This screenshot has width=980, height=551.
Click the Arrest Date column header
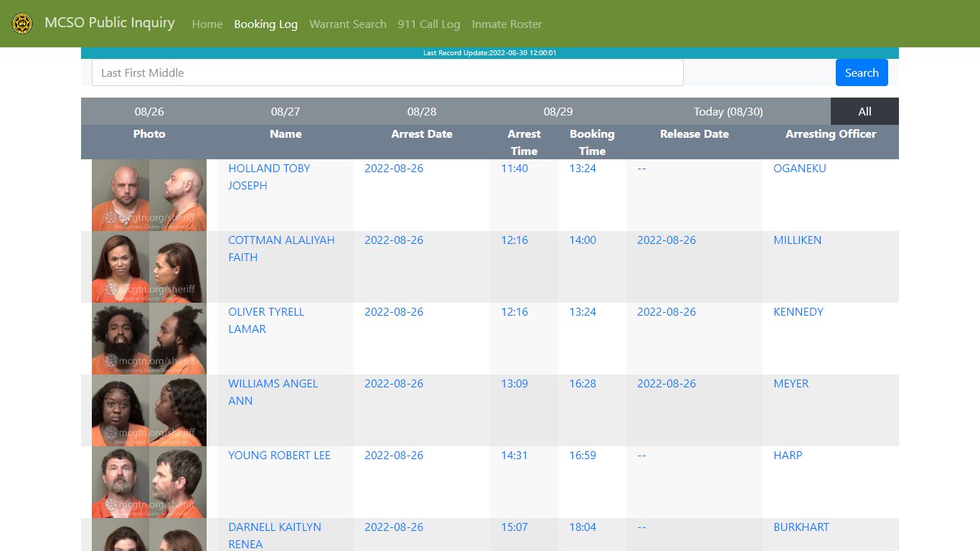pyautogui.click(x=422, y=133)
